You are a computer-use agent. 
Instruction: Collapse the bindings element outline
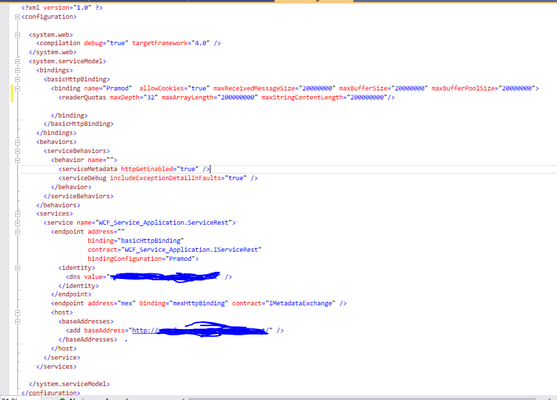click(x=17, y=70)
